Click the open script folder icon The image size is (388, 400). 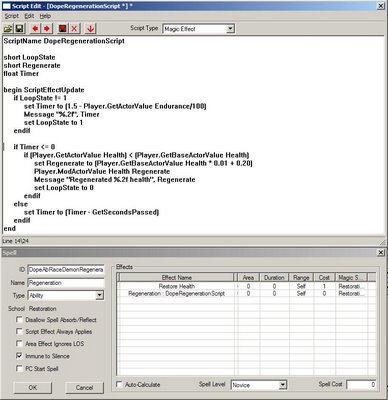pyautogui.click(x=8, y=29)
